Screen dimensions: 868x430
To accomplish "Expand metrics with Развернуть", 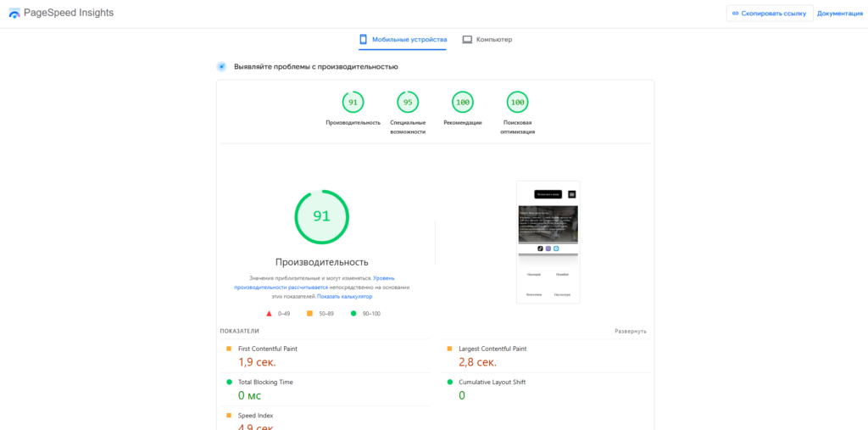I will click(631, 332).
